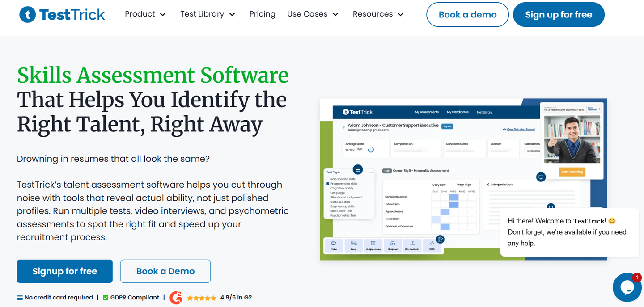
Task: Click the outlined hero Book a Demo button
Action: pos(165,271)
